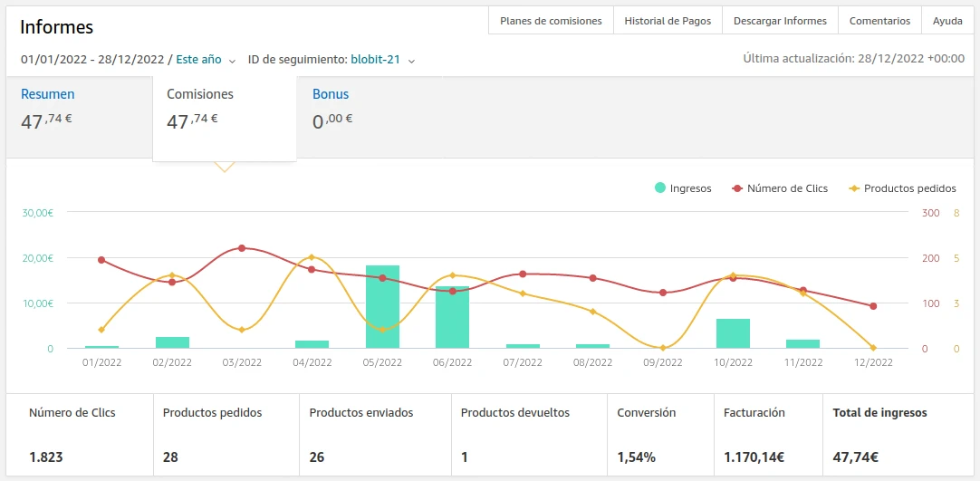Open the Comentarios section

coord(879,21)
